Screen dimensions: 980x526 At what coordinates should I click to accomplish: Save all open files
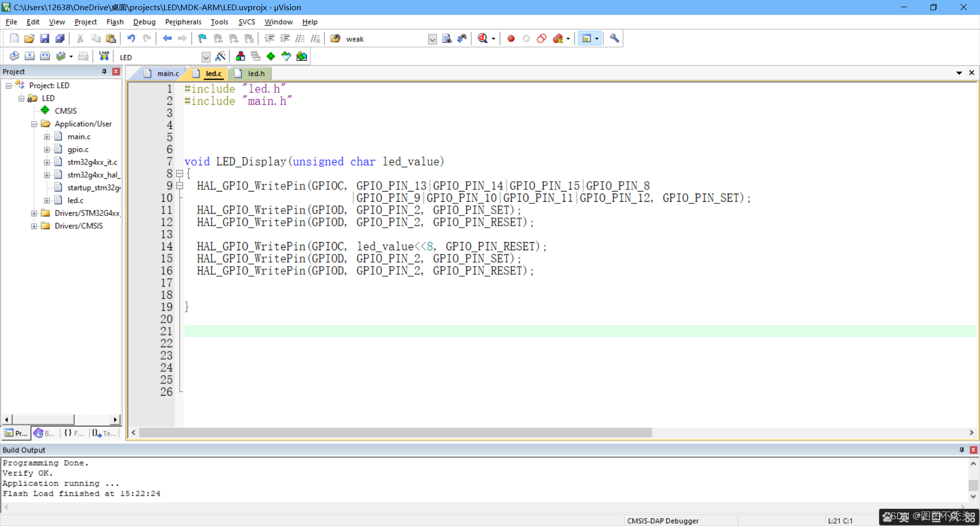click(60, 38)
